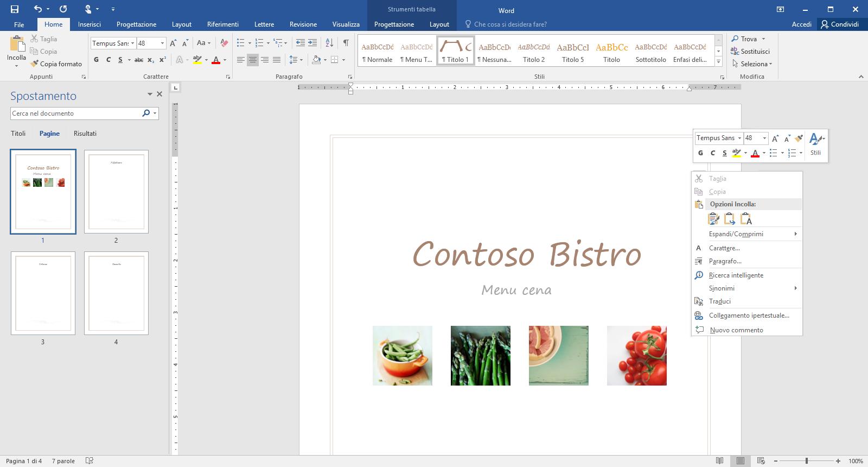
Task: Toggle strikethrough abc in ribbon
Action: [x=139, y=60]
